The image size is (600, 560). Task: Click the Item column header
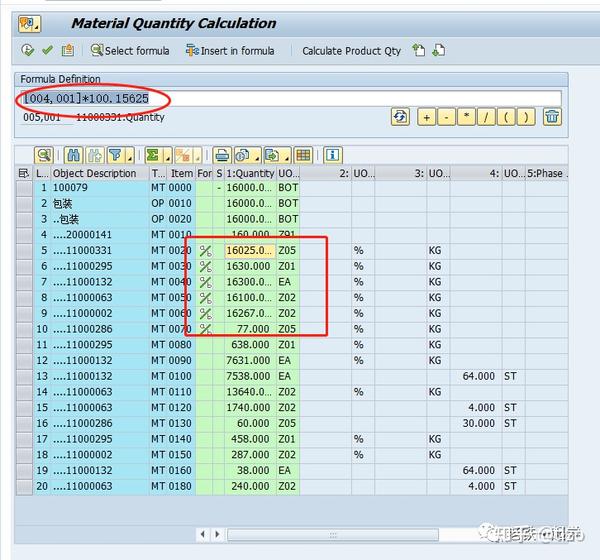click(x=181, y=173)
